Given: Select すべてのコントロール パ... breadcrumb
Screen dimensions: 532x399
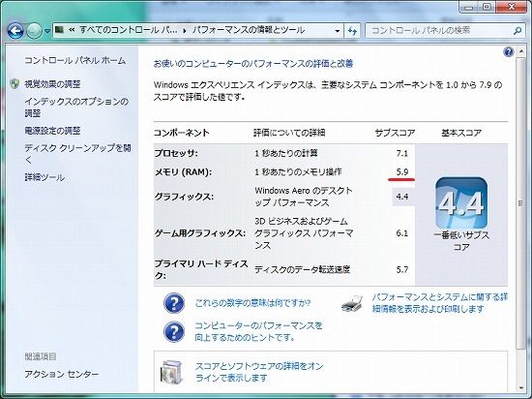Looking at the screenshot, I should coord(129,30).
